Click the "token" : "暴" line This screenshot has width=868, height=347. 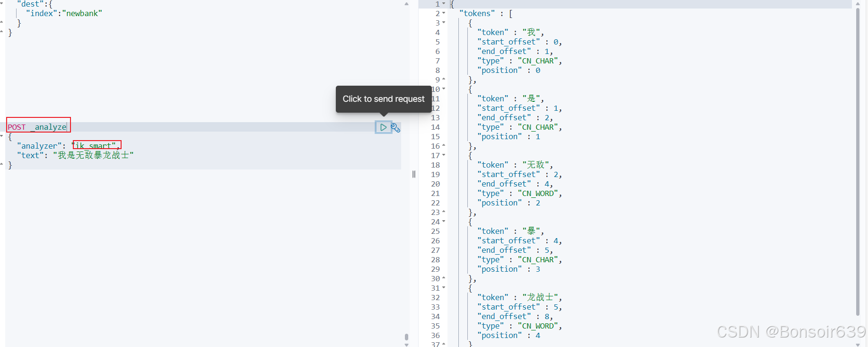pyautogui.click(x=510, y=231)
